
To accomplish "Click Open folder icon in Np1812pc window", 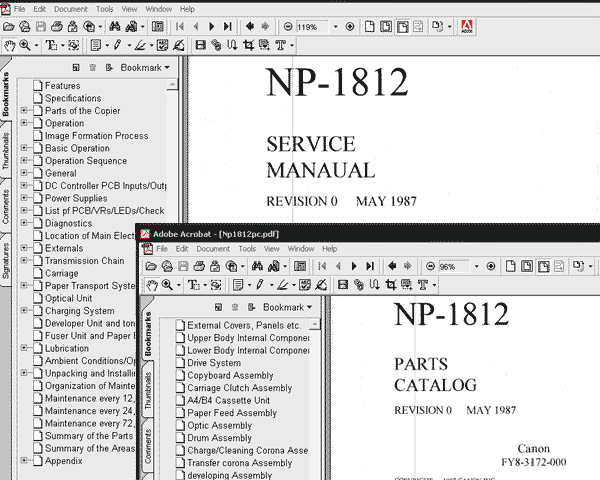I will point(151,266).
